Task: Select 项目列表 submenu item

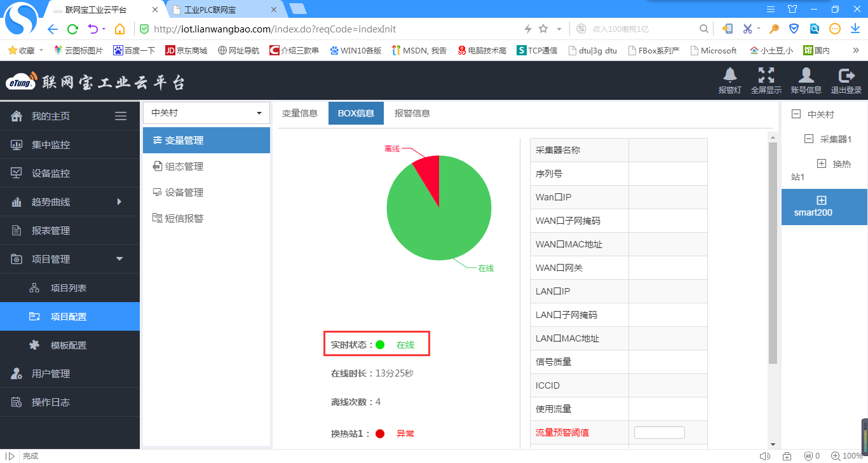Action: 70,288
